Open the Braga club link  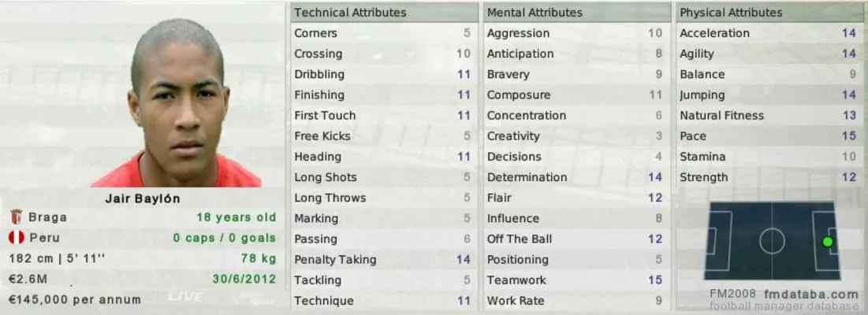click(47, 217)
